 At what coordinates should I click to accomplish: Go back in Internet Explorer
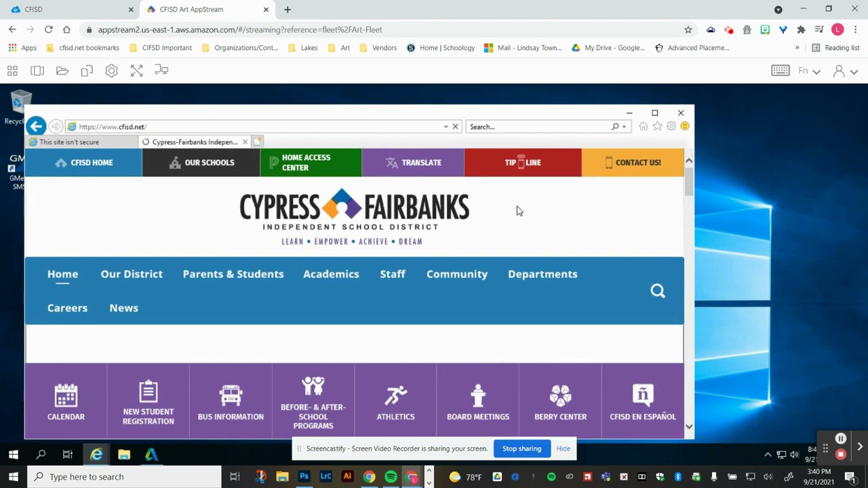click(37, 126)
